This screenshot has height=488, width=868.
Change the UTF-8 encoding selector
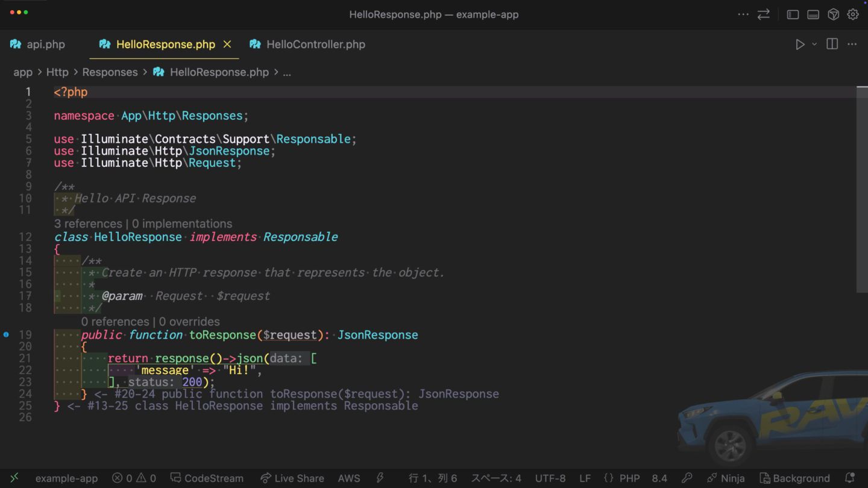pyautogui.click(x=550, y=478)
